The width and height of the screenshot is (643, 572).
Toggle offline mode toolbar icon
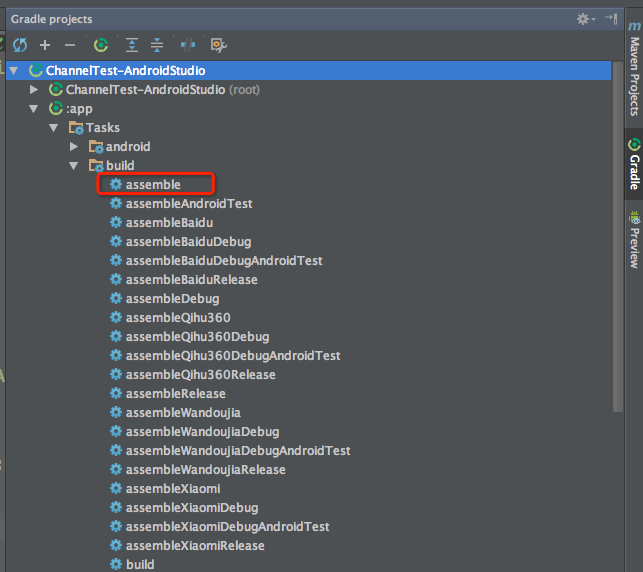[188, 45]
